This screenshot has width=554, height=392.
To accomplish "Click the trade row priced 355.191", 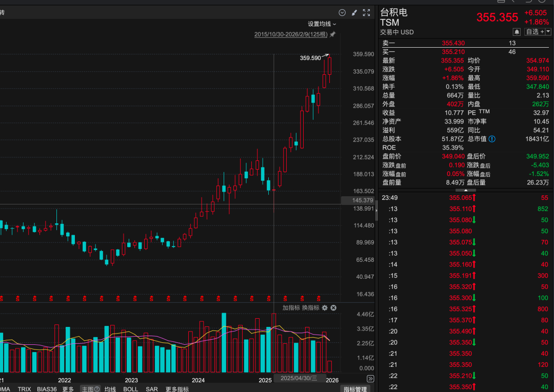I will point(465,276).
